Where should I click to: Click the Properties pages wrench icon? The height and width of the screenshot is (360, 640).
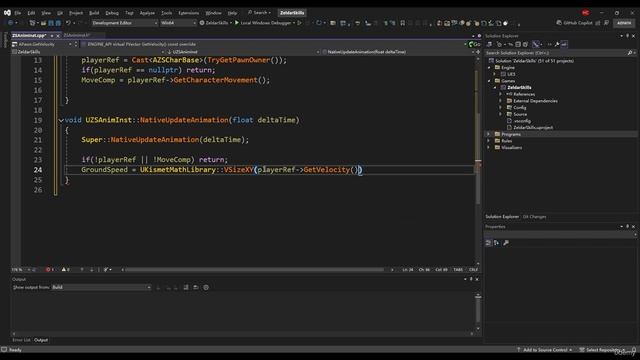pyautogui.click(x=506, y=243)
